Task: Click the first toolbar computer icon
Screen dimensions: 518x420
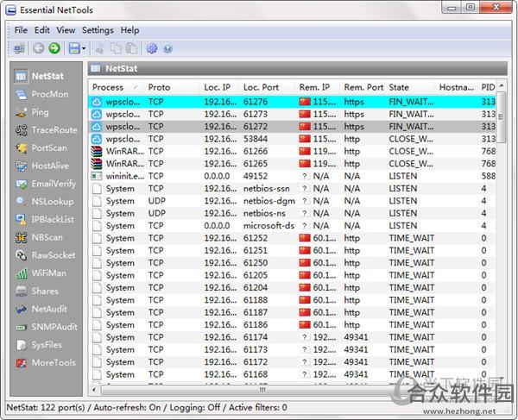Action: [x=19, y=48]
